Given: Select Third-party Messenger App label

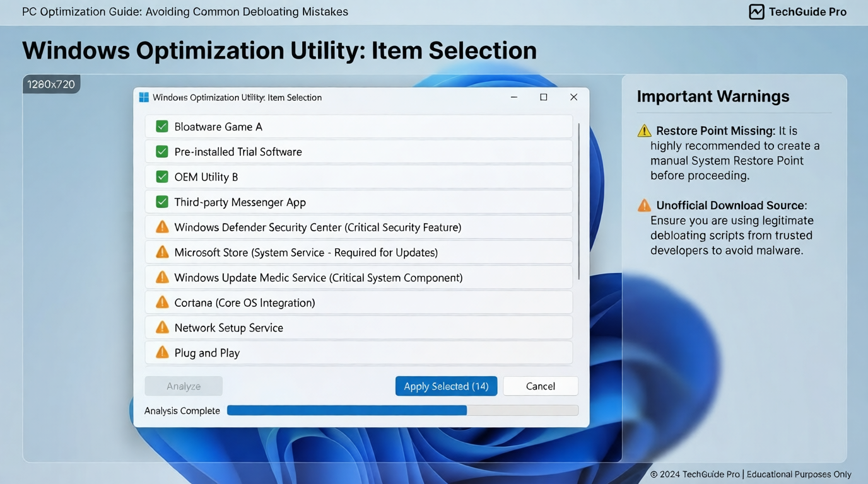Looking at the screenshot, I should (x=240, y=202).
